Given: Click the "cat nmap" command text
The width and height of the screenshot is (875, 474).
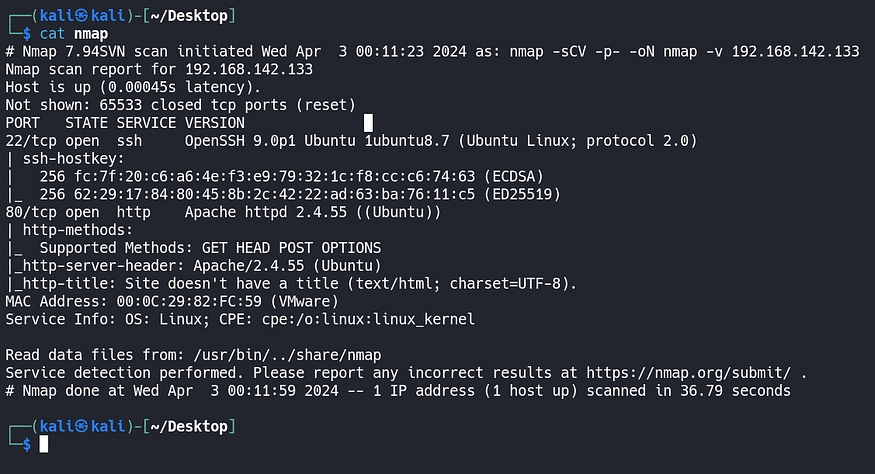Looking at the screenshot, I should click(74, 34).
